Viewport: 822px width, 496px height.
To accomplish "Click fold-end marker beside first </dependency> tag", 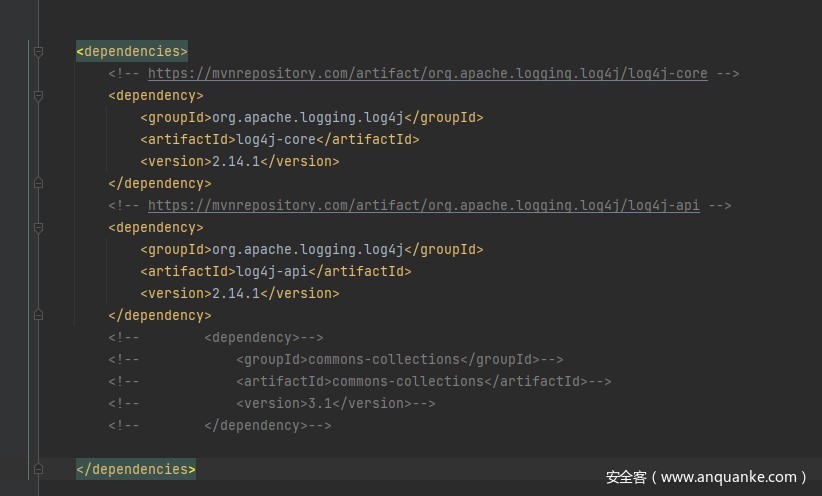I will click(x=38, y=184).
